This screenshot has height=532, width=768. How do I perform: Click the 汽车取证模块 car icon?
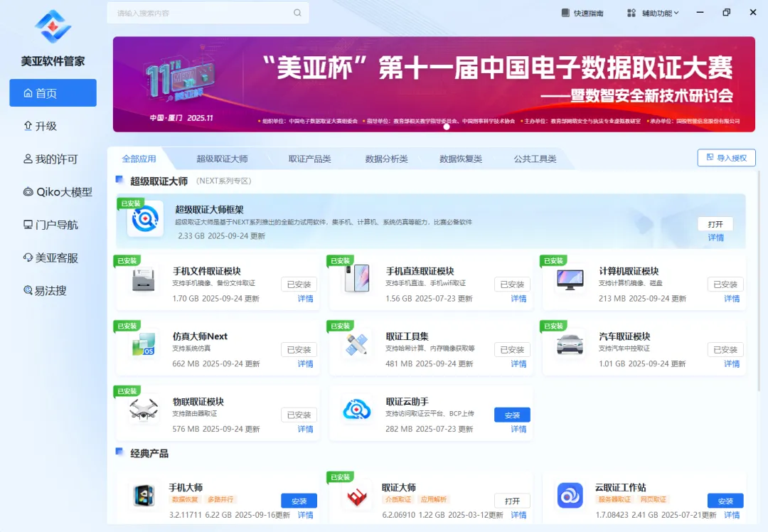[x=570, y=344]
